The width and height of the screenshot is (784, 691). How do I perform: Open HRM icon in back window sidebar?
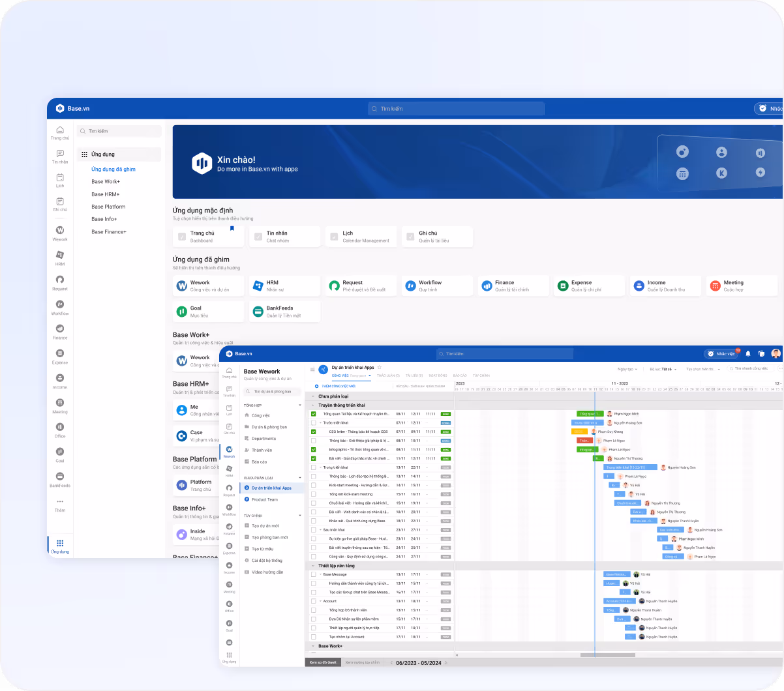pyautogui.click(x=60, y=255)
